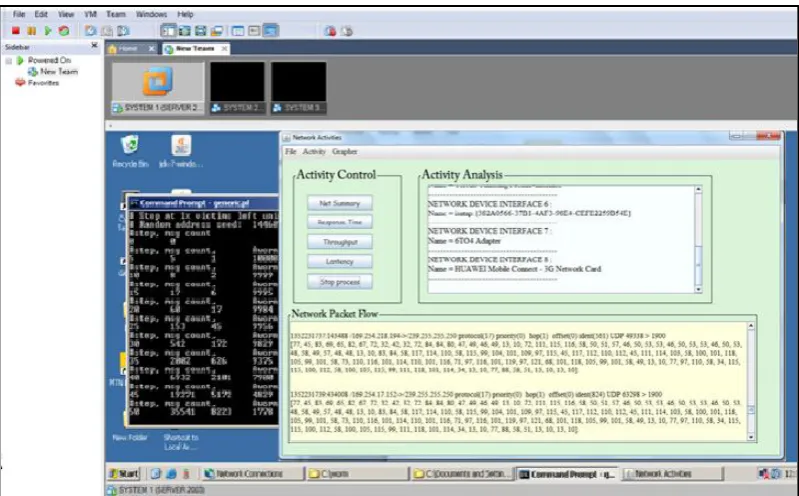Click the Response Time button
The width and height of the screenshot is (799, 496).
pos(339,222)
